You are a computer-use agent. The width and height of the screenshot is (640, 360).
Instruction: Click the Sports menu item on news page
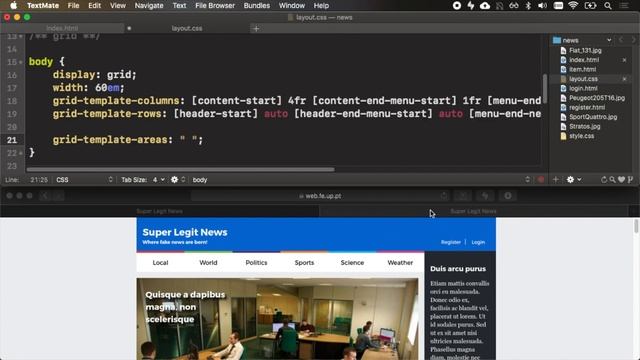tap(304, 262)
